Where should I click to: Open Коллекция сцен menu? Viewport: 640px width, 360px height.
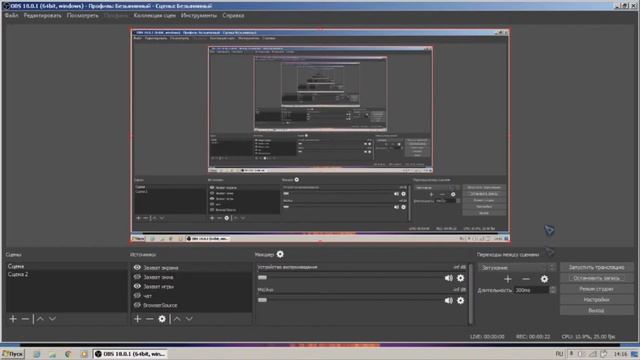(x=154, y=16)
